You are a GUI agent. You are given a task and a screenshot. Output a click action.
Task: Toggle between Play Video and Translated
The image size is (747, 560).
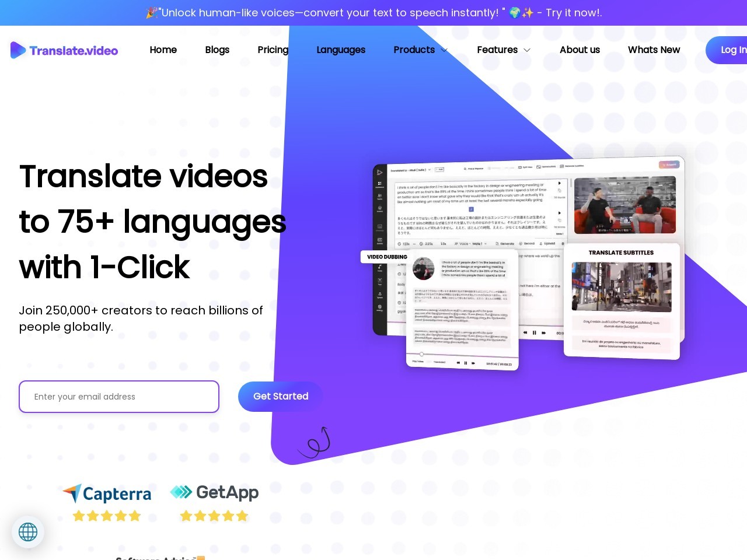click(428, 362)
